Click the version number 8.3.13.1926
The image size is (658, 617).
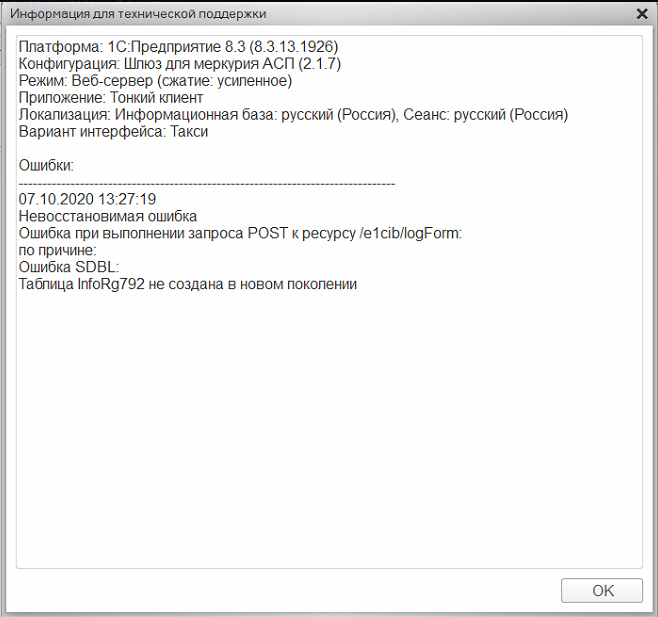[294, 47]
